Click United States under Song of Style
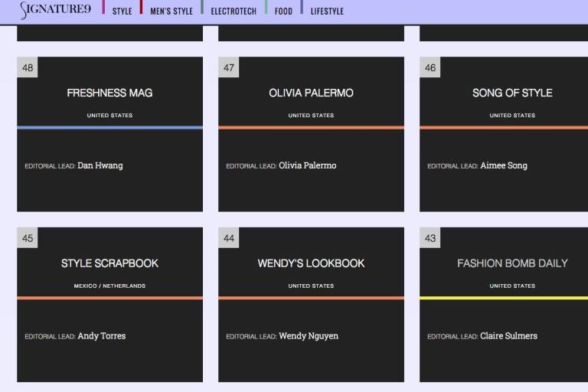Image resolution: width=588 pixels, height=392 pixels. 512,115
